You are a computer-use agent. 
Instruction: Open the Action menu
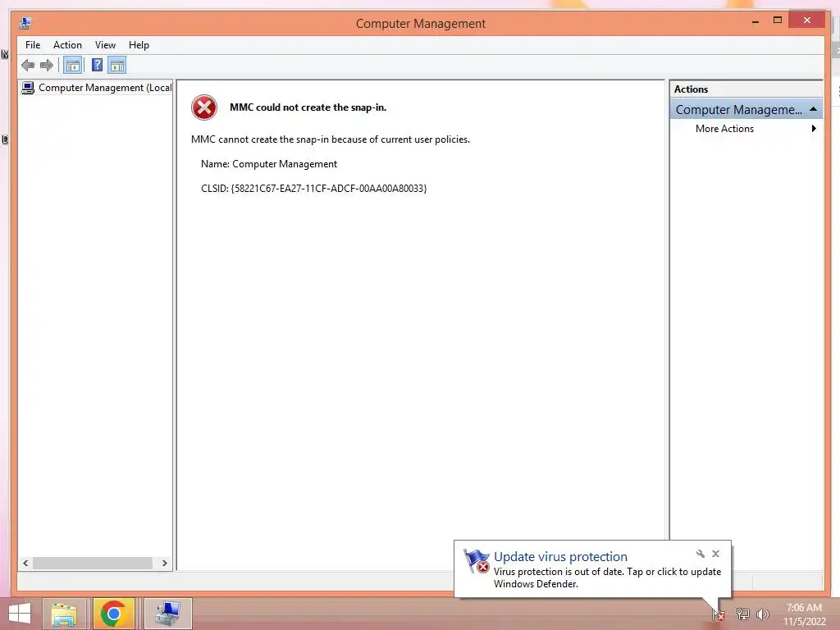pyautogui.click(x=67, y=45)
